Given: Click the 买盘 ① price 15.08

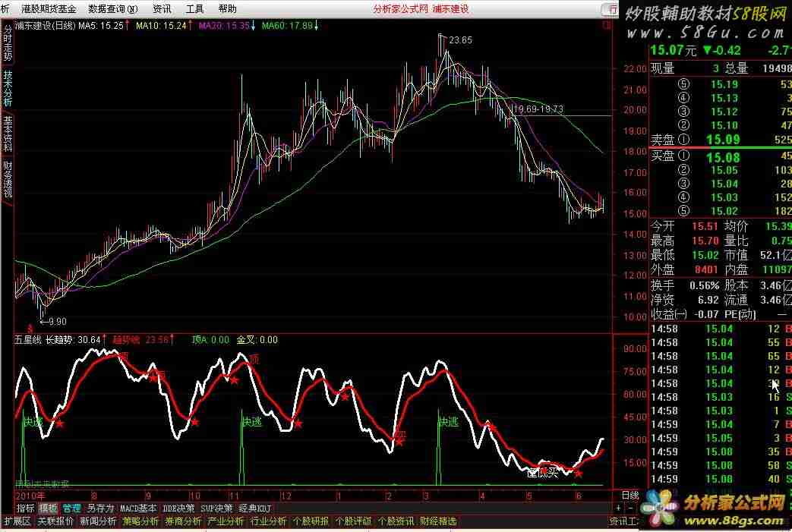Looking at the screenshot, I should point(723,158).
